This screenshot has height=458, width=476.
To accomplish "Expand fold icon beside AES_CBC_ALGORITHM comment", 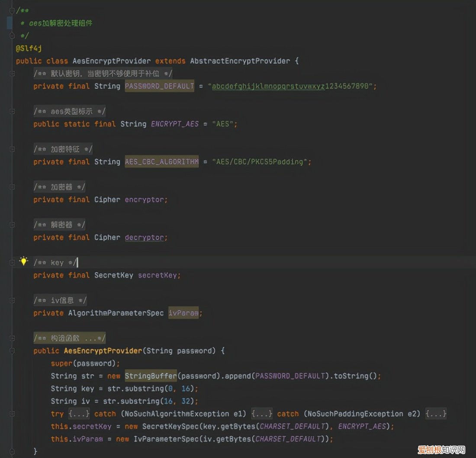I will pyautogui.click(x=13, y=149).
